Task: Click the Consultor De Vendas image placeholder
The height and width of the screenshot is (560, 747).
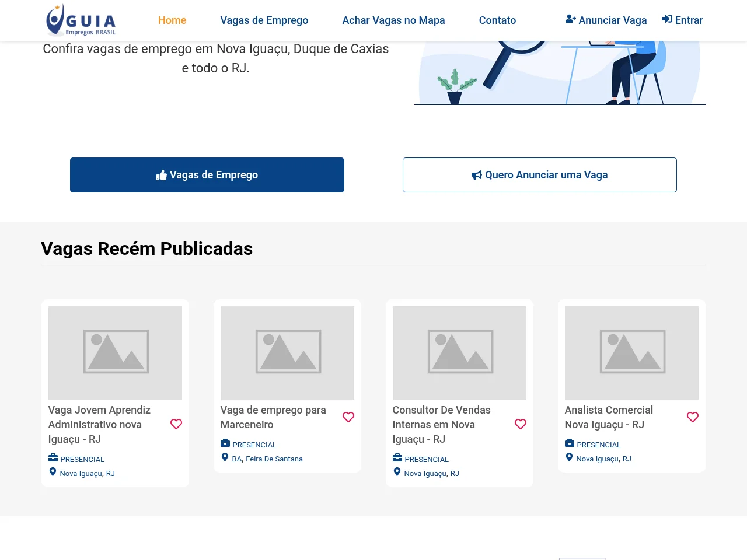Action: (459, 353)
